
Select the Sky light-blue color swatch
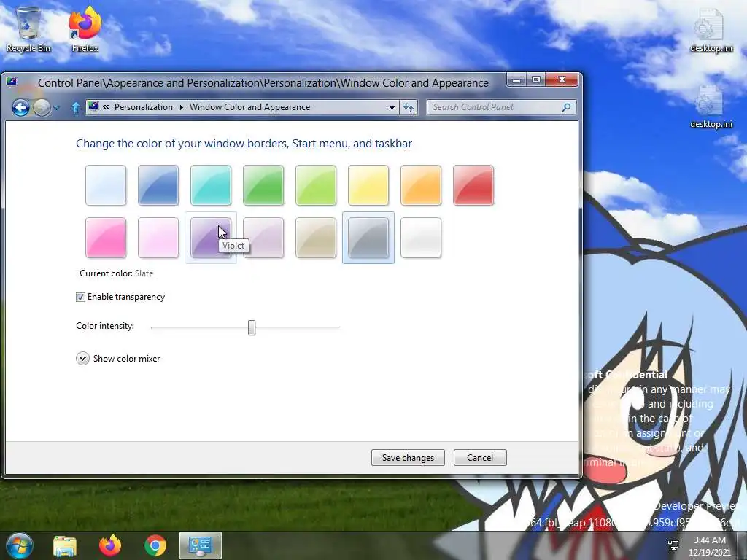(x=106, y=185)
